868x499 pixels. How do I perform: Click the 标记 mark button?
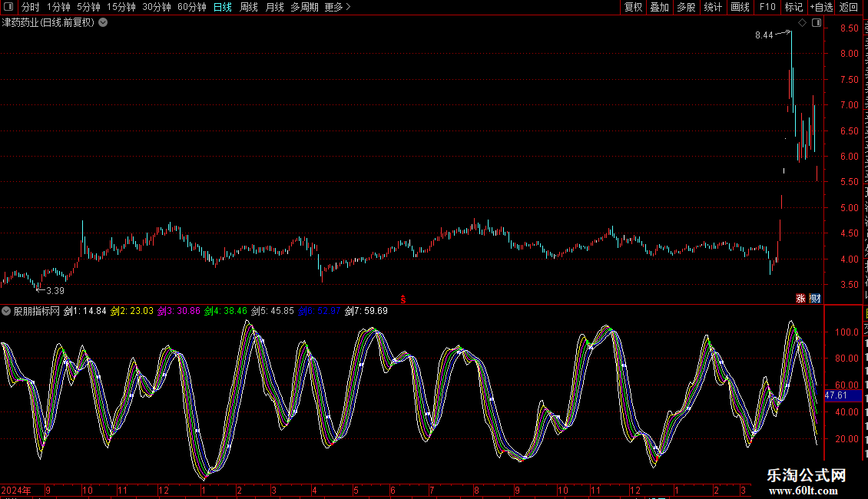pos(793,7)
